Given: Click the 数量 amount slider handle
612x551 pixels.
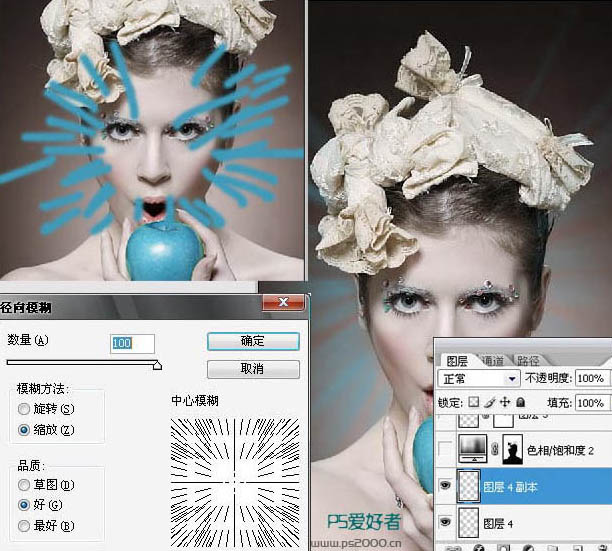Looking at the screenshot, I should [156, 365].
